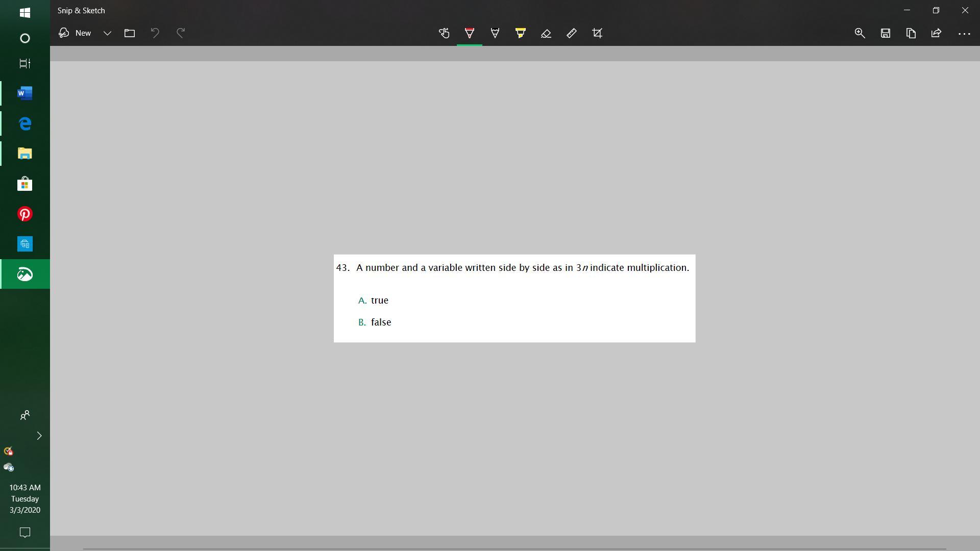This screenshot has width=980, height=551.
Task: Click the New snip button
Action: [76, 33]
